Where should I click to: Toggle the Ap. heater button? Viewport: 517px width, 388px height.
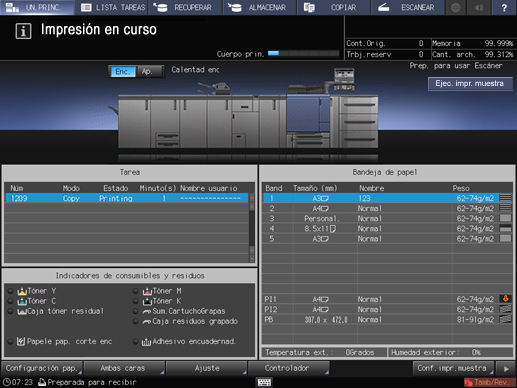(150, 72)
